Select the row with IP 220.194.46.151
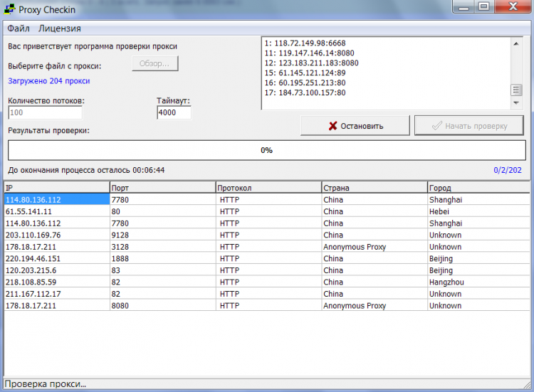Screen dimensions: 534x392 coord(267,258)
